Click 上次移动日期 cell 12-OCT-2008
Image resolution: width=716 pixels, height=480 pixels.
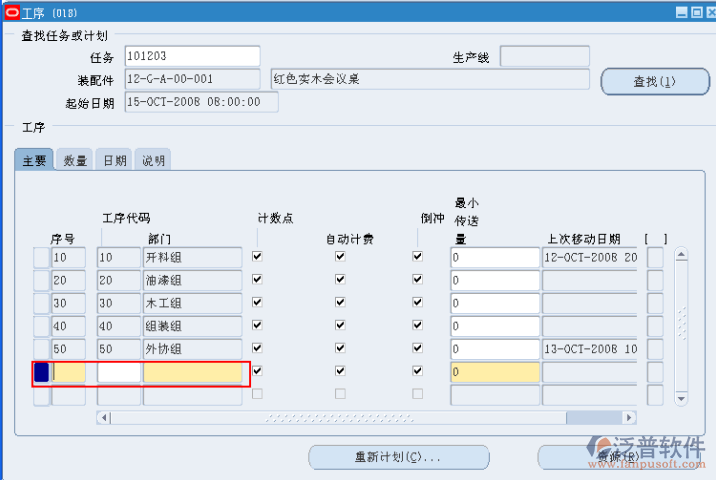pyautogui.click(x=590, y=258)
